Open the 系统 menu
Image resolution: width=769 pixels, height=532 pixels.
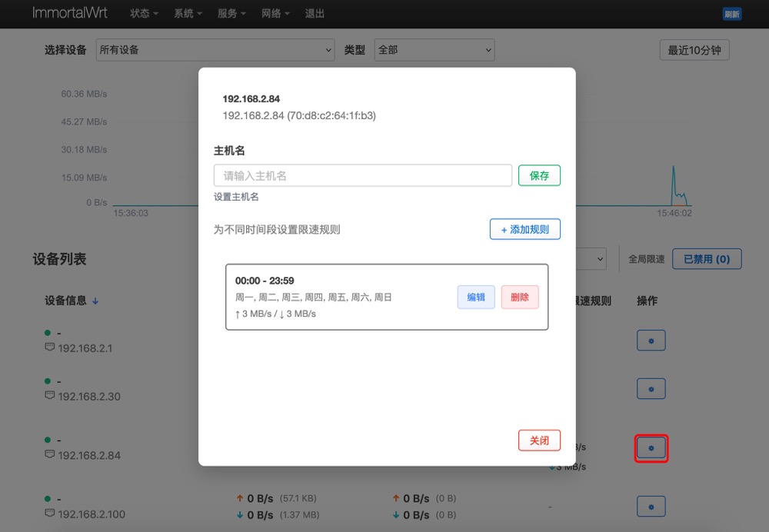188,14
